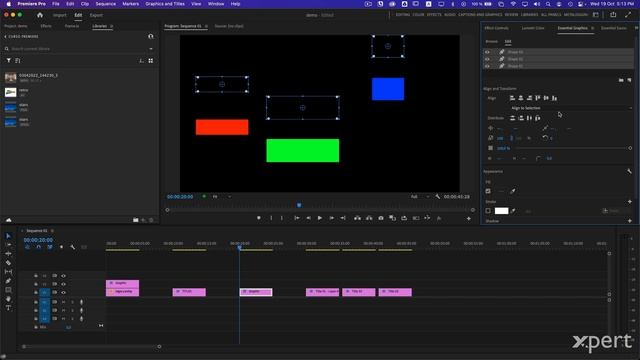Click the opacity slider handle in Essential Graphics
Image resolution: width=640 pixels, height=360 pixels.
tap(630, 148)
